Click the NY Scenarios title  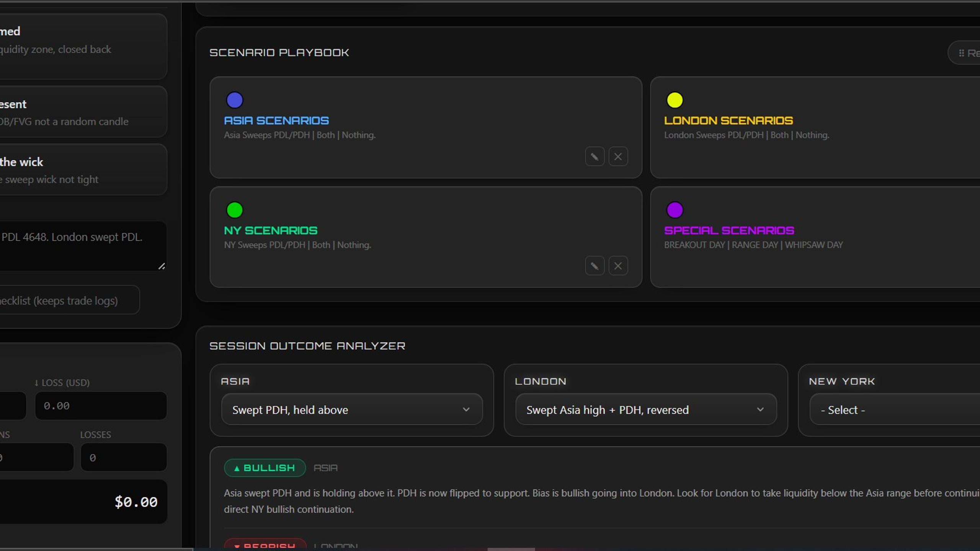[271, 231]
